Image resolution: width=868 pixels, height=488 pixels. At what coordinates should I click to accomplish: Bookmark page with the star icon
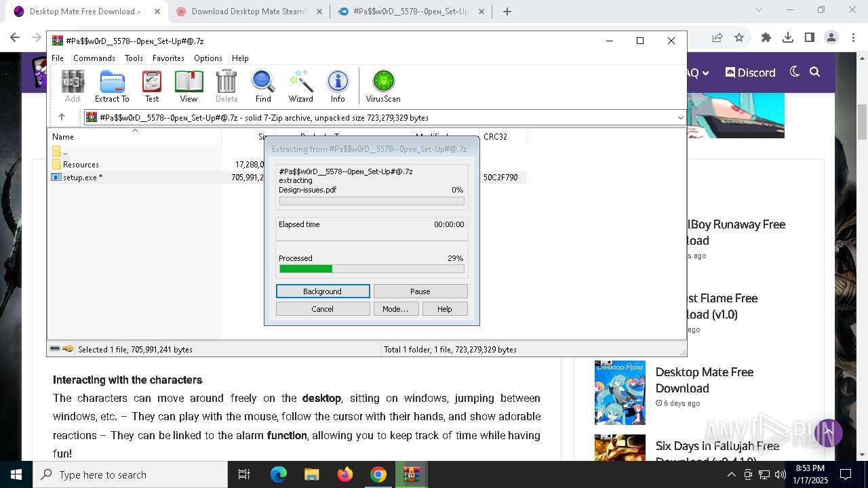tap(739, 38)
